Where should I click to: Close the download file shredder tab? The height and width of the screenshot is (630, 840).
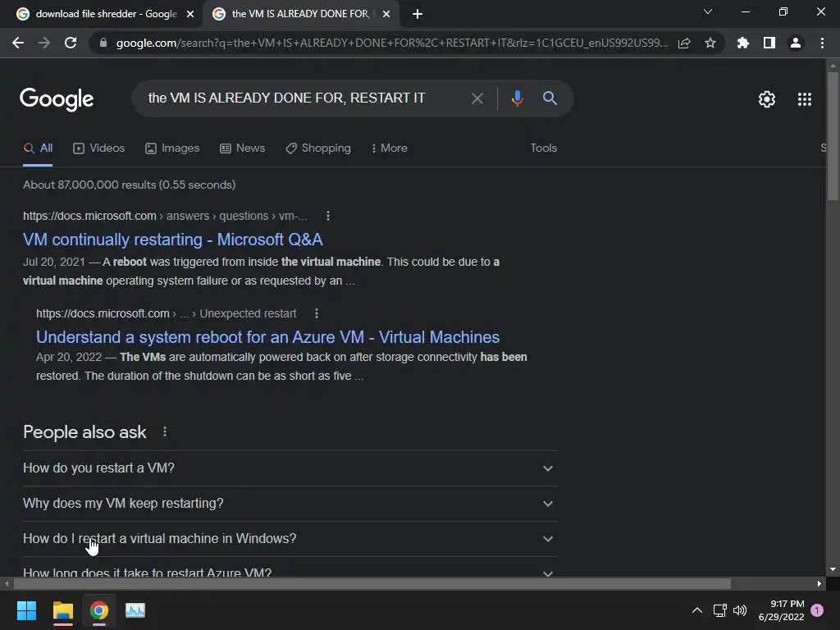pyautogui.click(x=190, y=14)
